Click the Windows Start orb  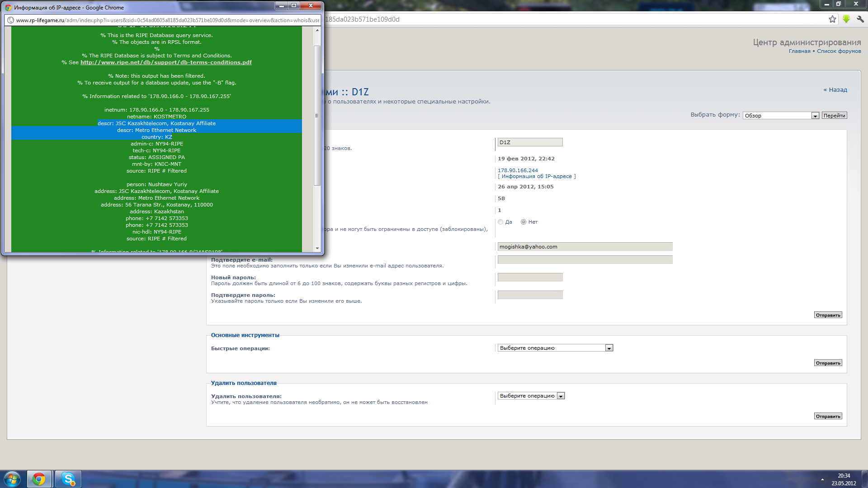pos(12,479)
